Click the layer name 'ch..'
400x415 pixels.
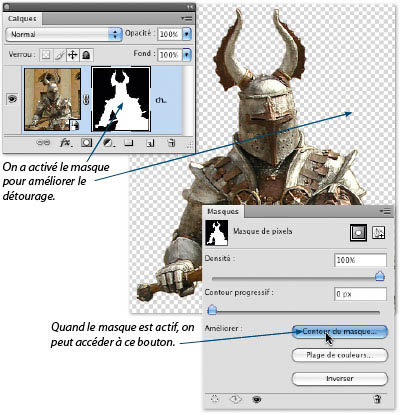pos(161,100)
